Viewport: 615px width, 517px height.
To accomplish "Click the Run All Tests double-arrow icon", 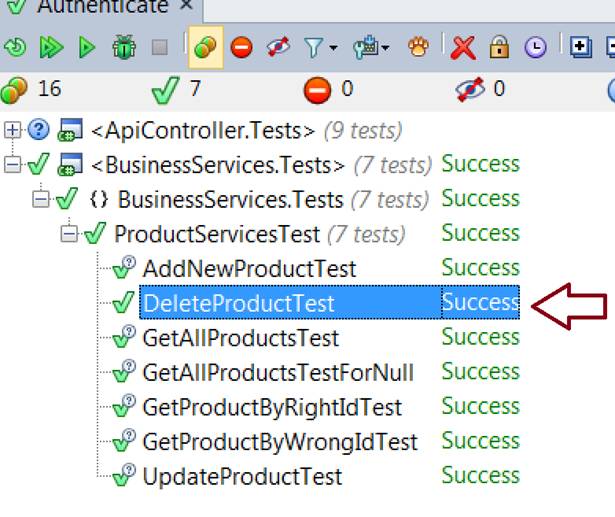I will pos(51,46).
